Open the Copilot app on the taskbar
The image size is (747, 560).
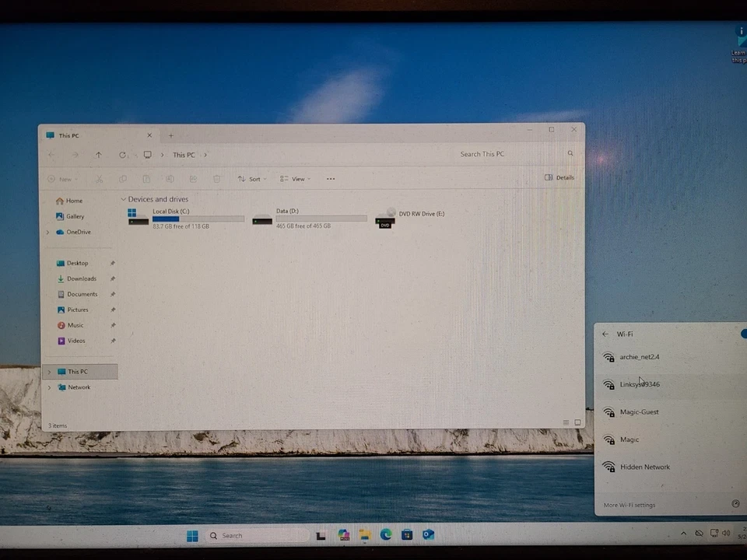tap(344, 535)
